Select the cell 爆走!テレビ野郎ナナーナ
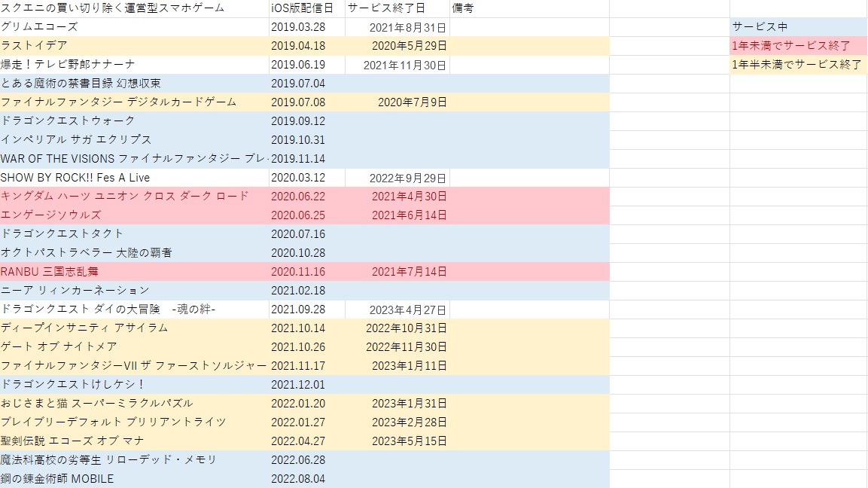 coord(135,65)
